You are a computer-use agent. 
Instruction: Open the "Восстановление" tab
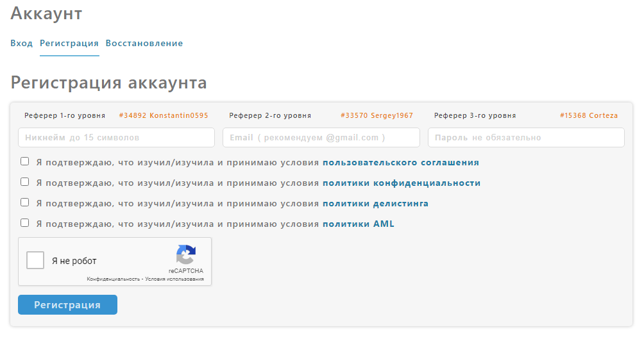point(144,44)
